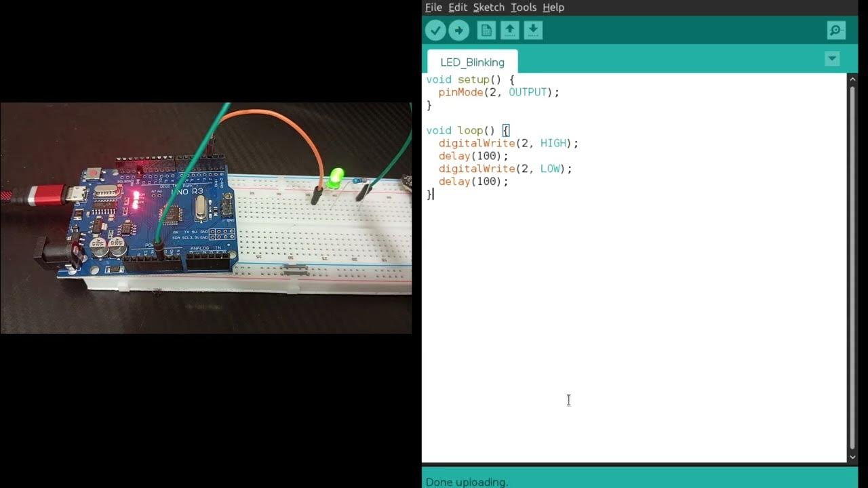The width and height of the screenshot is (868, 488).
Task: Open the File menu
Action: [x=433, y=7]
